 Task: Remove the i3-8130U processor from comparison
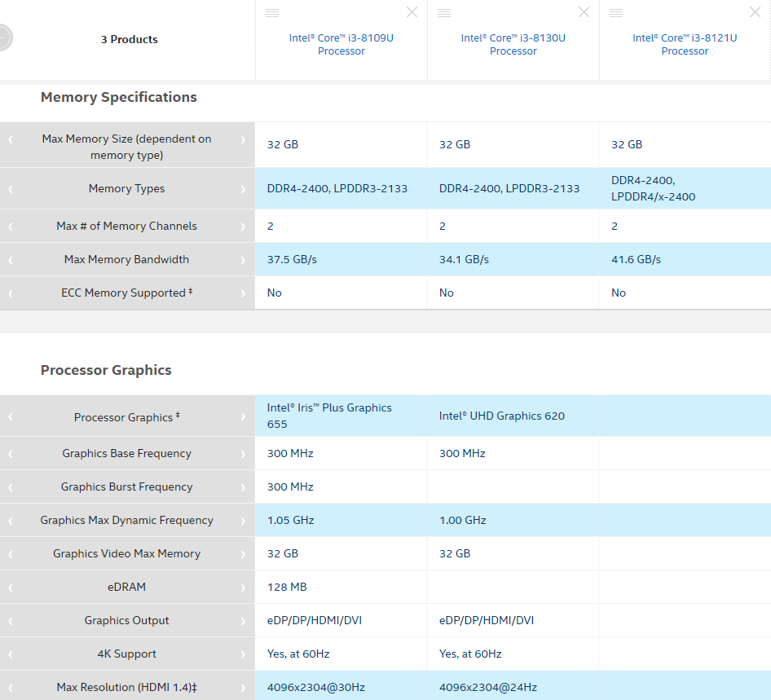click(x=584, y=12)
